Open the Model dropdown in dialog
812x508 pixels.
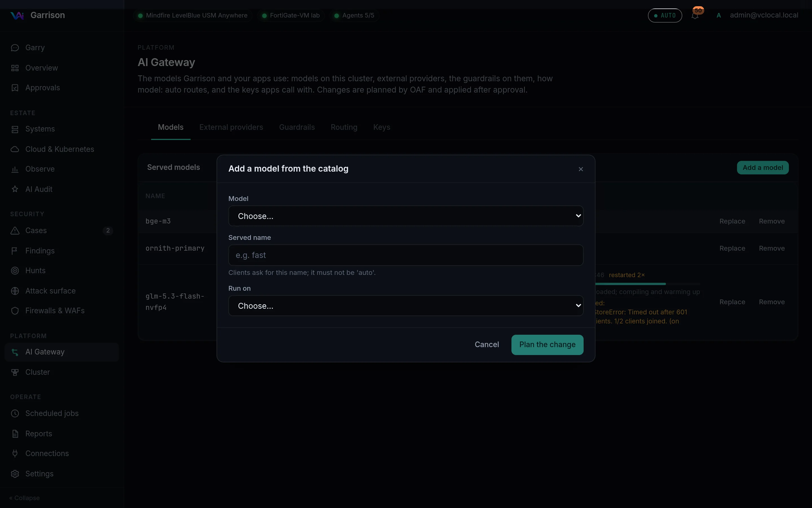tap(406, 216)
